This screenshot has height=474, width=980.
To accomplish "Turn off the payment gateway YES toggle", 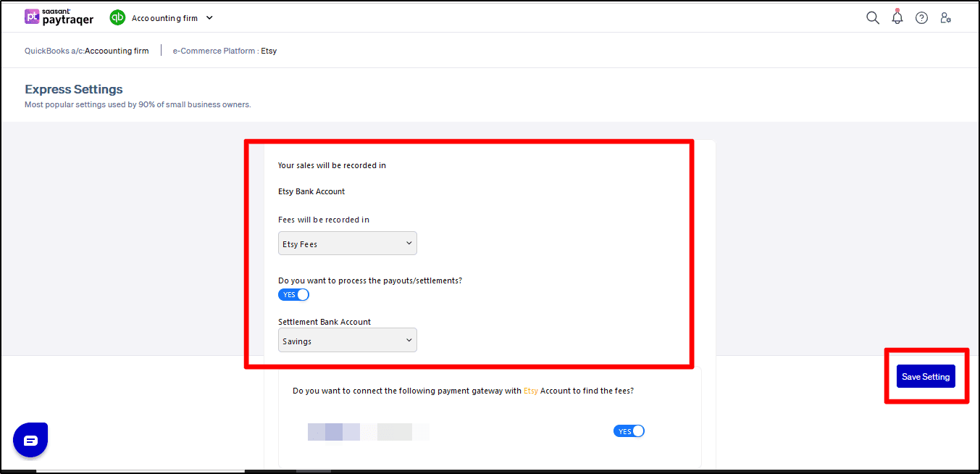I will (629, 431).
